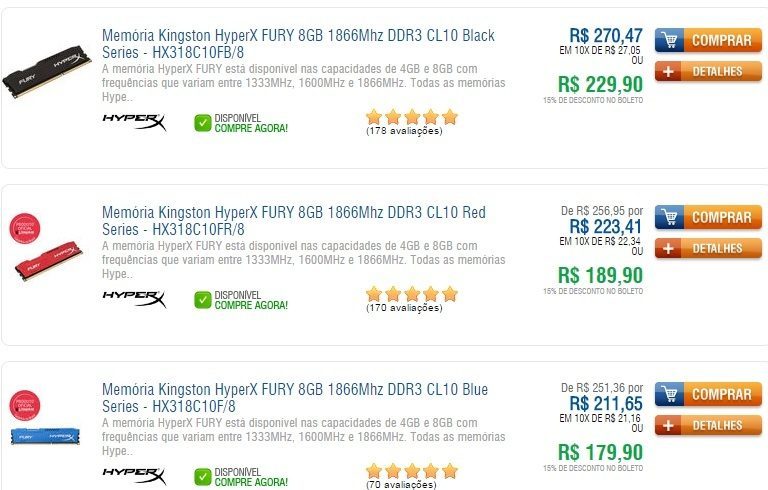Image resolution: width=768 pixels, height=490 pixels.
Task: Click the COMPRAR button for Red Series memory
Action: [x=708, y=217]
